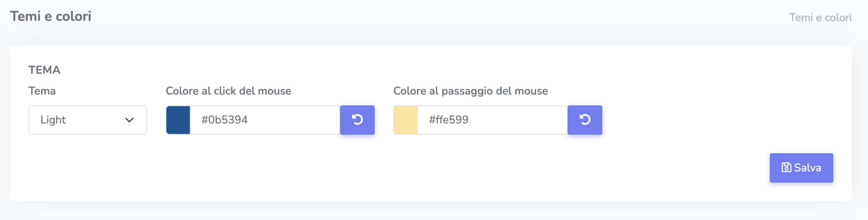Click the "Tema" field label
Screen dimensions: 868x220
[42, 91]
